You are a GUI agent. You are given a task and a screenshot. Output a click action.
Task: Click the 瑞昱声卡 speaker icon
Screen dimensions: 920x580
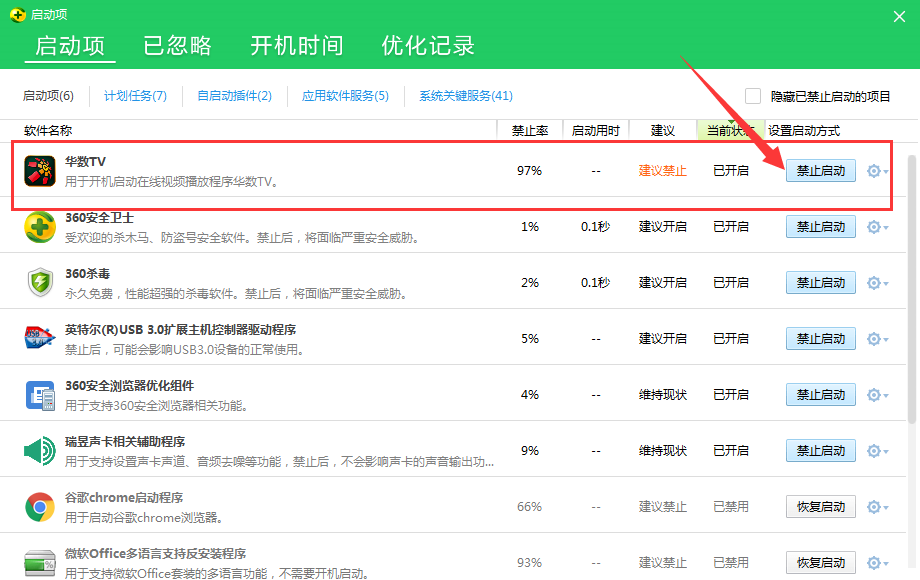(x=40, y=450)
